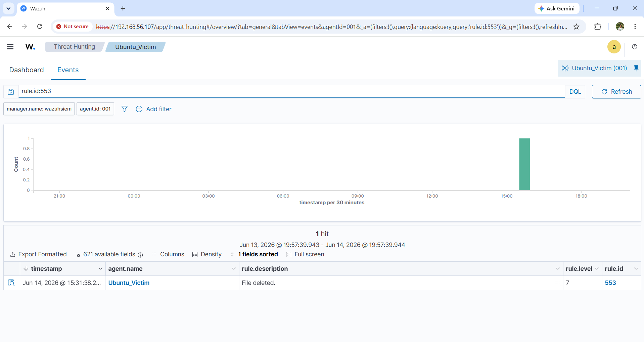Close the Wazuh browser tab
The image size is (644, 342).
(x=107, y=8)
